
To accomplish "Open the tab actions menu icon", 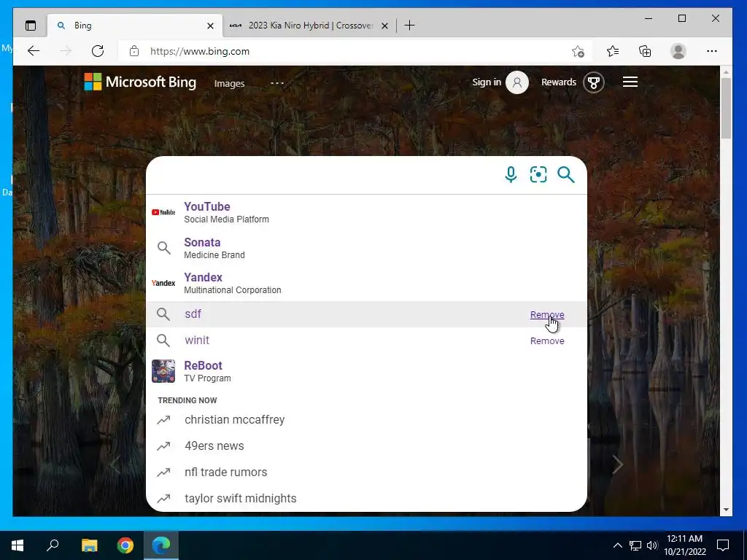I will 31,26.
